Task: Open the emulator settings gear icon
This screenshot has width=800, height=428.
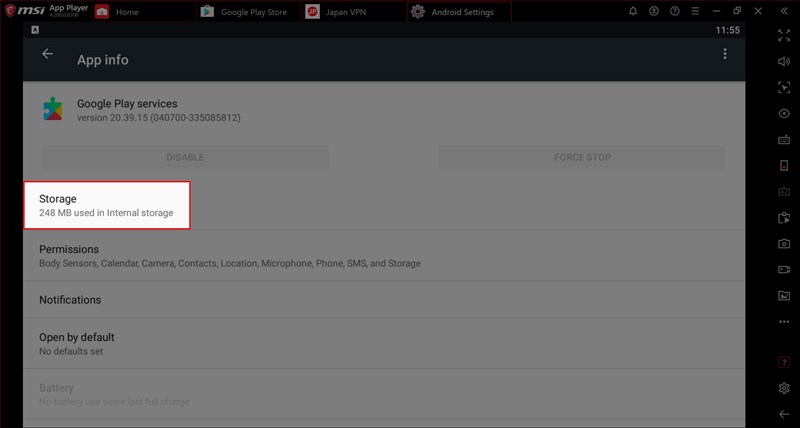Action: point(784,388)
